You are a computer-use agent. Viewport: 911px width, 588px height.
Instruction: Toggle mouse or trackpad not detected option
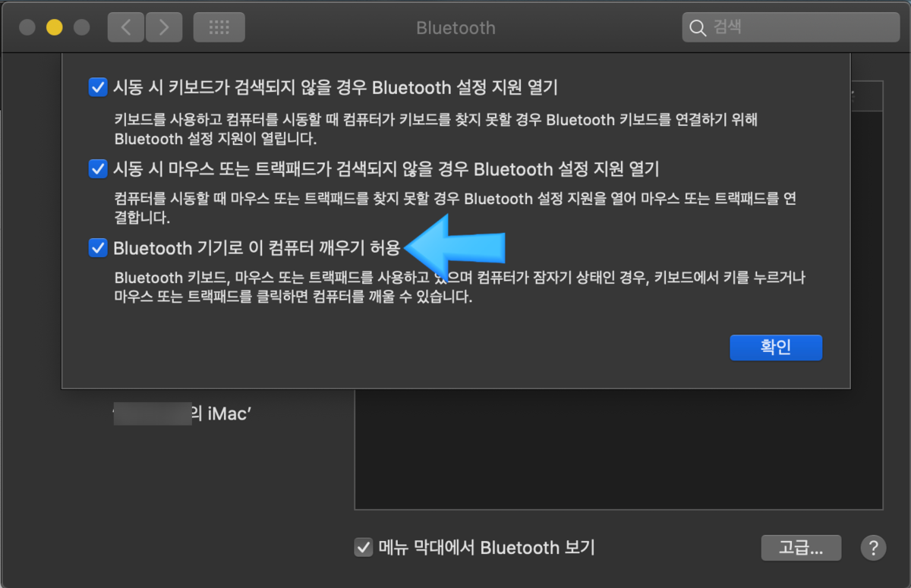[x=97, y=168]
